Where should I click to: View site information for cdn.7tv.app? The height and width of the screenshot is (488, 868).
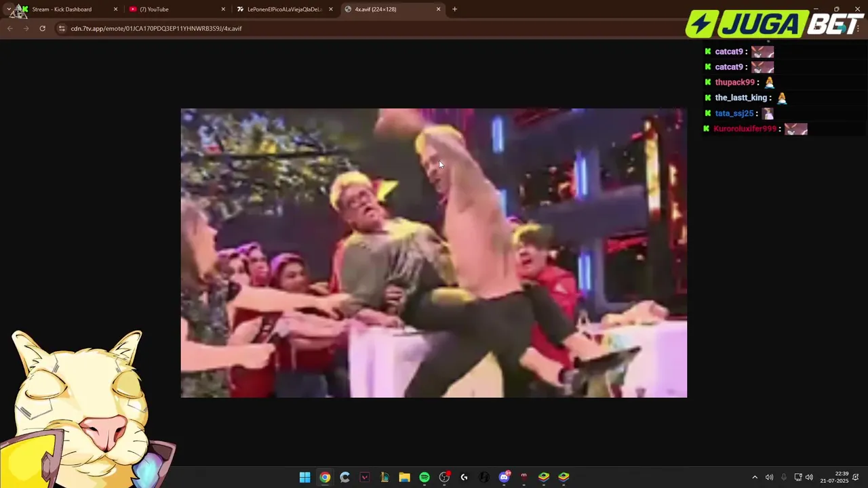click(x=62, y=28)
